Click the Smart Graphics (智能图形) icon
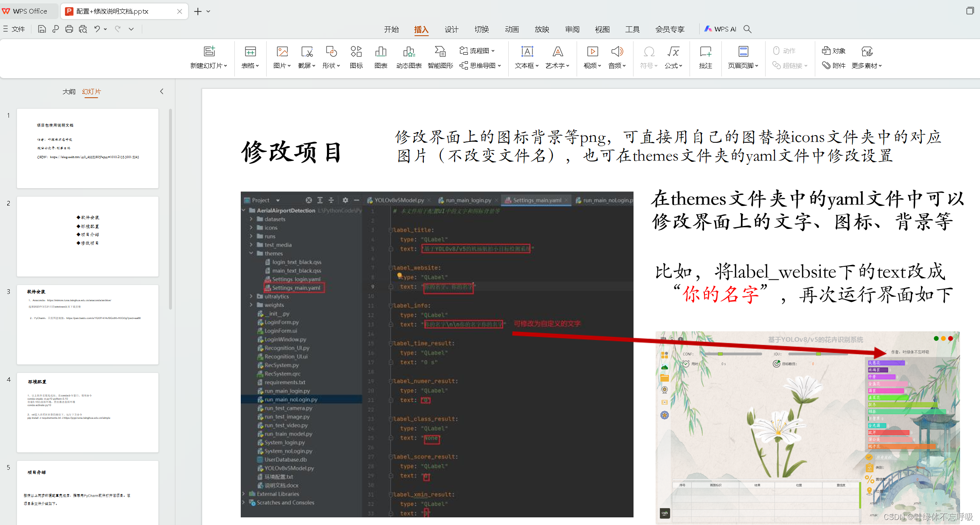This screenshot has width=980, height=525. click(440, 52)
